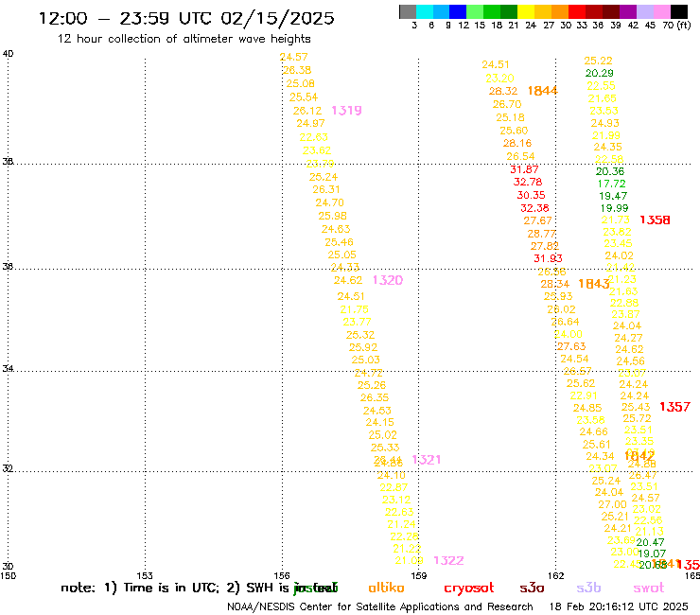Click the pink time label 1320

[388, 280]
